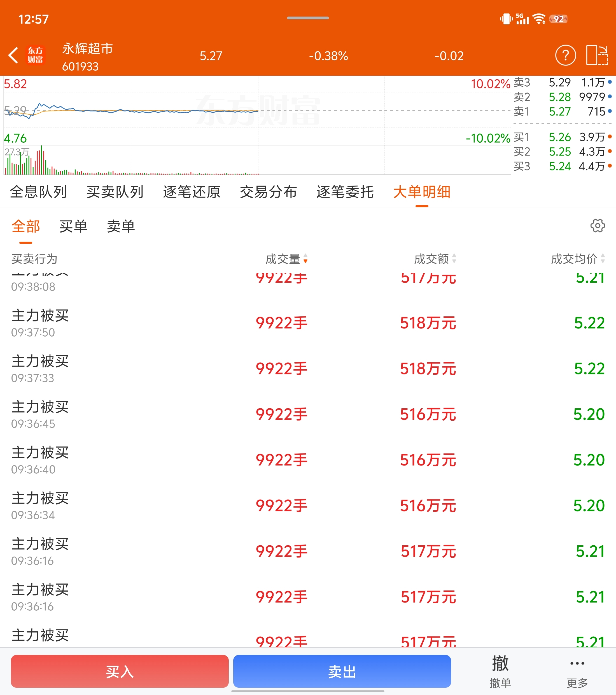Select the 全部 filter
The height and width of the screenshot is (695, 616).
(x=26, y=226)
